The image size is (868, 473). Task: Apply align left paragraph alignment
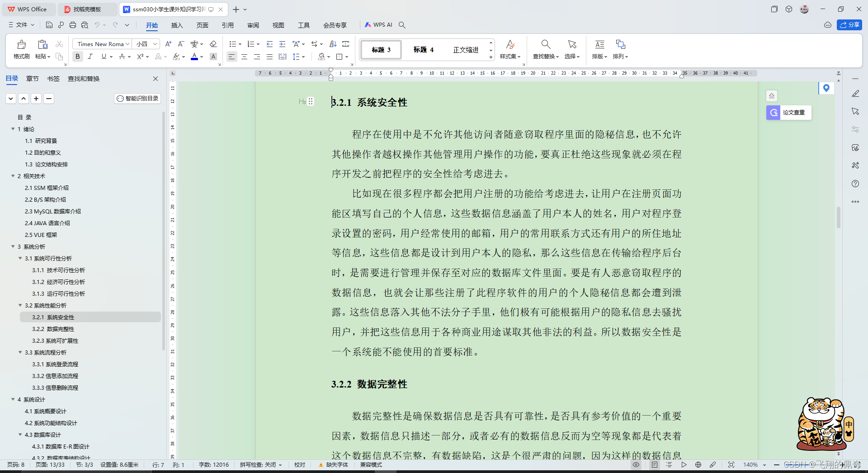231,57
